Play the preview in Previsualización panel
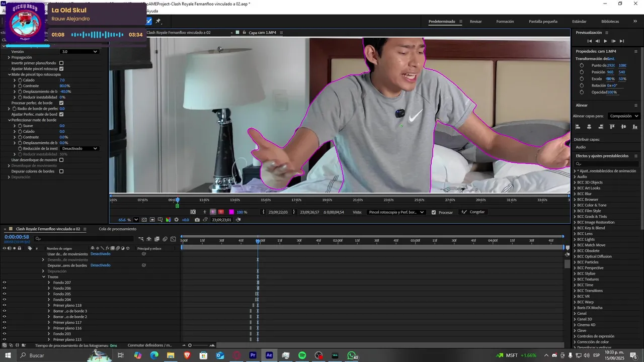The image size is (644, 362). tap(605, 41)
